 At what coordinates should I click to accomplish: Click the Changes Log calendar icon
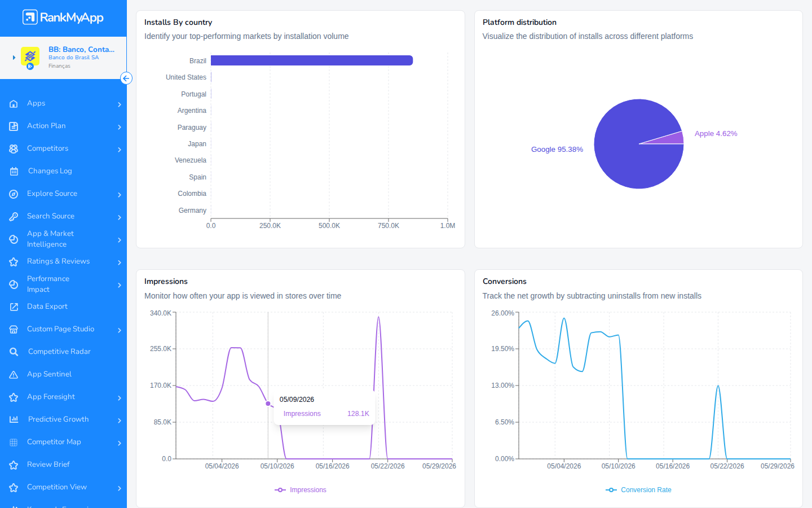[x=14, y=172]
